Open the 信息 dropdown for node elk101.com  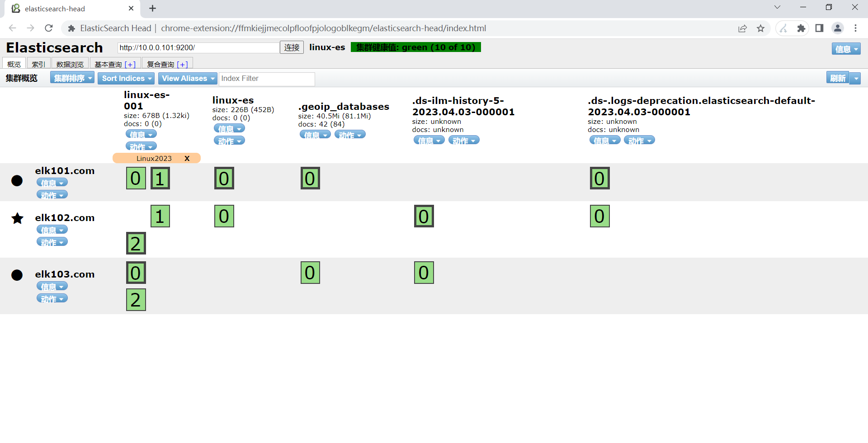[x=52, y=183]
